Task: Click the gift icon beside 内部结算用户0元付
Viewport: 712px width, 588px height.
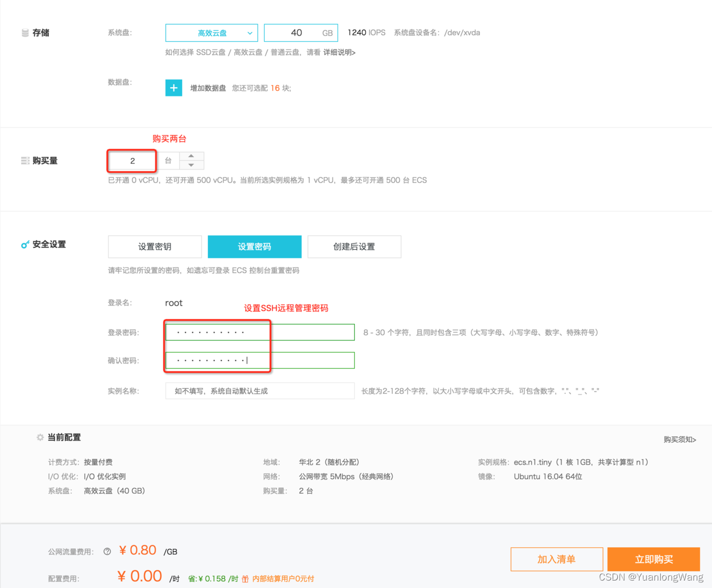Action: click(245, 579)
